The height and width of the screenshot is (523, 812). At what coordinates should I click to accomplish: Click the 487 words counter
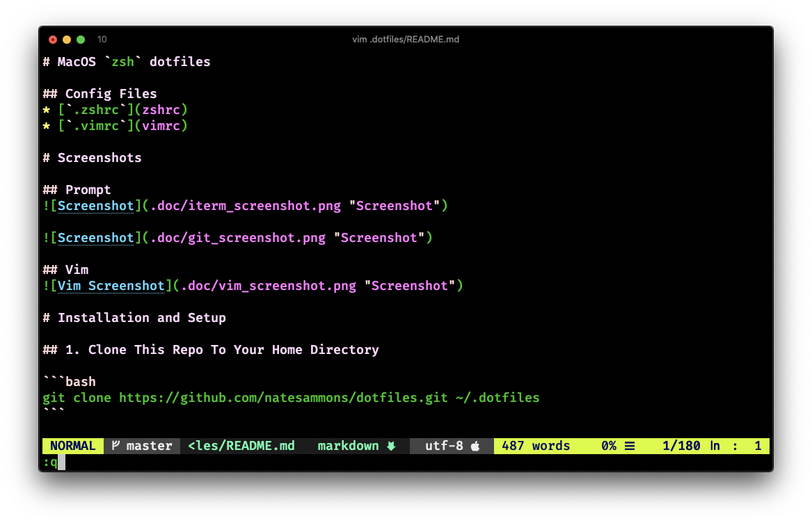pos(536,446)
